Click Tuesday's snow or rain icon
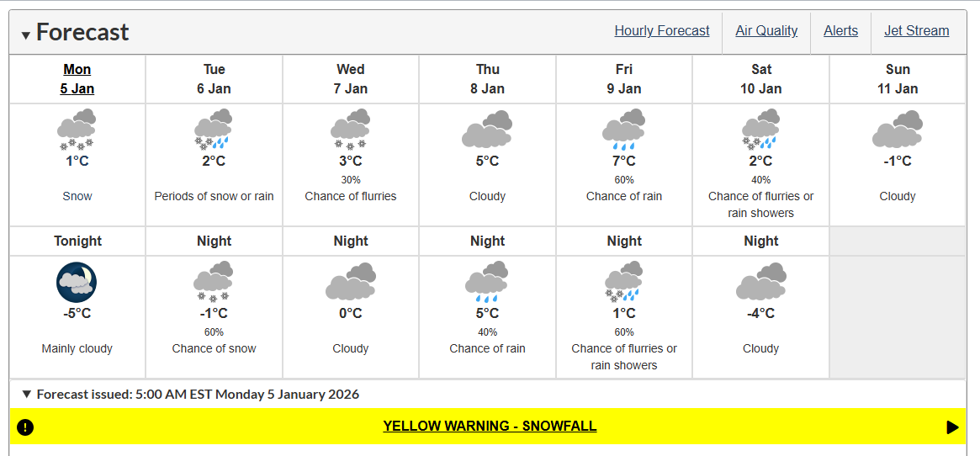This screenshot has width=980, height=456. click(x=214, y=129)
